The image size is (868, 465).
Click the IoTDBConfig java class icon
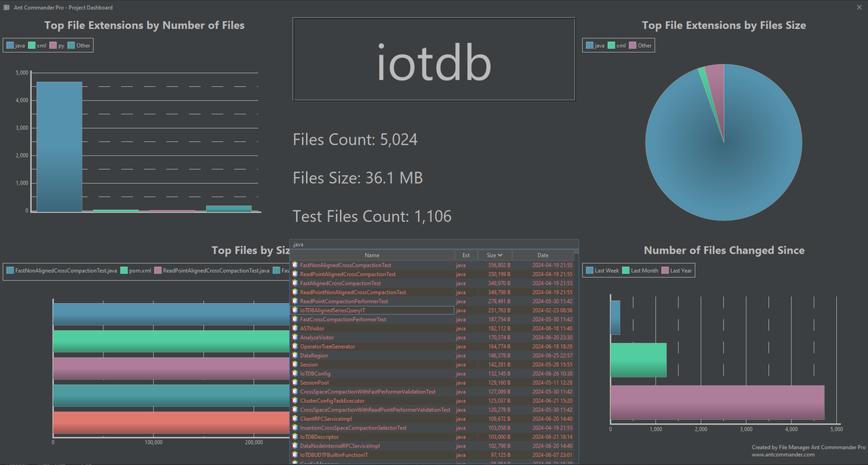pos(297,373)
